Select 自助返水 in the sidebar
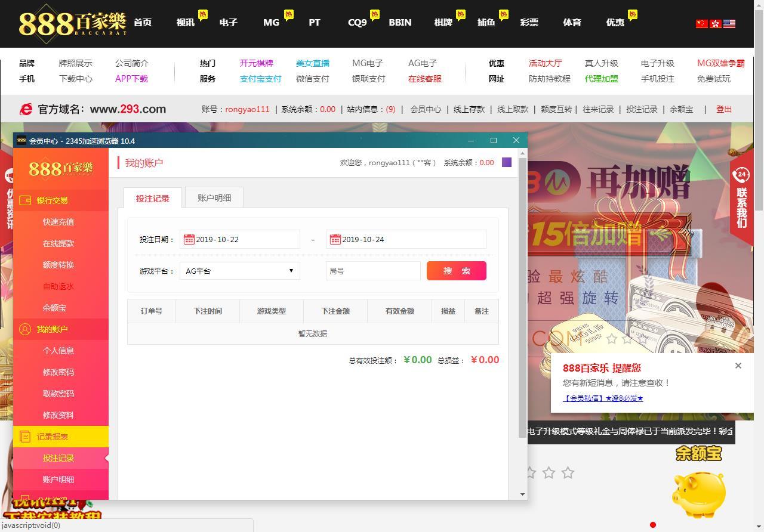Image resolution: width=764 pixels, height=532 pixels. pyautogui.click(x=58, y=286)
